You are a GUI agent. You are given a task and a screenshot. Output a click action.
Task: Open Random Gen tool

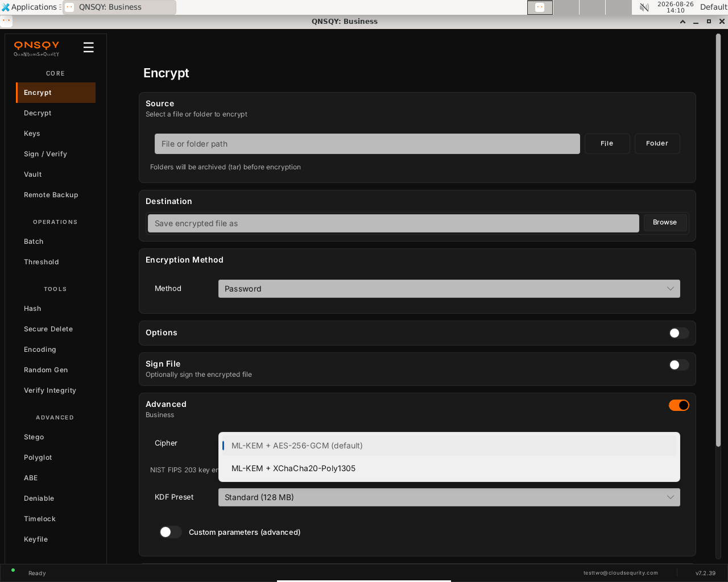(56, 370)
